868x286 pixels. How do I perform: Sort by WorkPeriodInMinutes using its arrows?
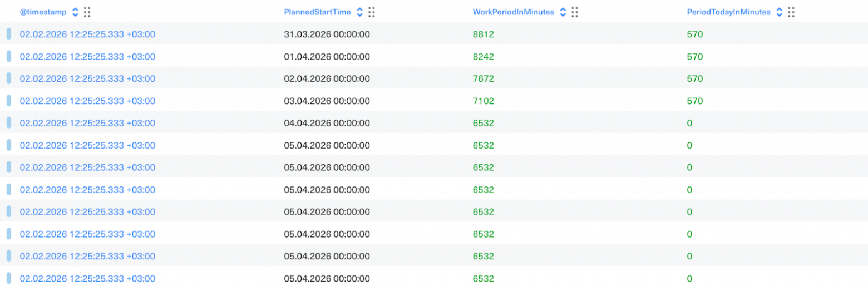pyautogui.click(x=563, y=12)
